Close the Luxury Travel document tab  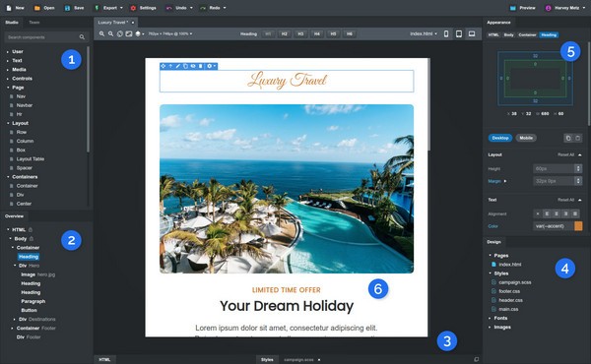pyautogui.click(x=133, y=23)
